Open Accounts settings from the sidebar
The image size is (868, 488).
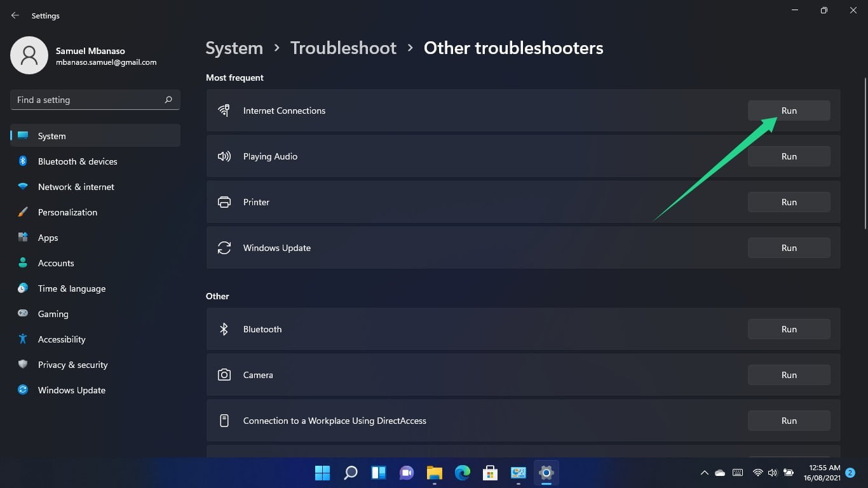point(56,262)
